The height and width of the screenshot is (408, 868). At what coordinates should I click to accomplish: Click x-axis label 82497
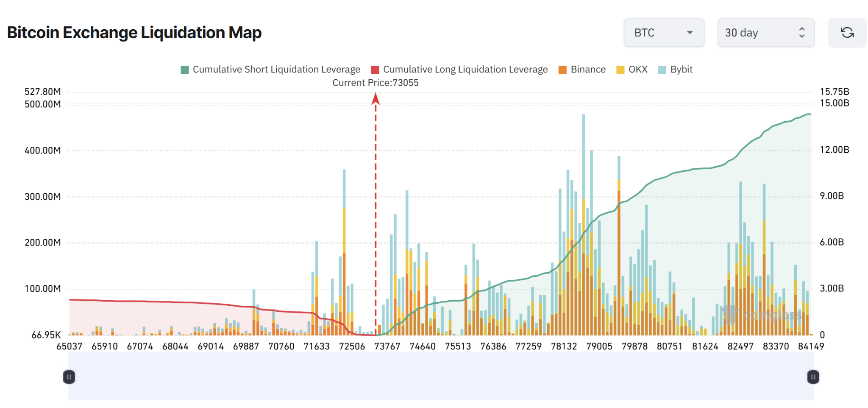point(740,346)
